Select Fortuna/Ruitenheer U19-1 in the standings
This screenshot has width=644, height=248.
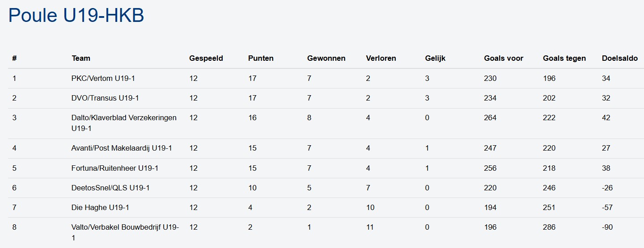(x=115, y=168)
